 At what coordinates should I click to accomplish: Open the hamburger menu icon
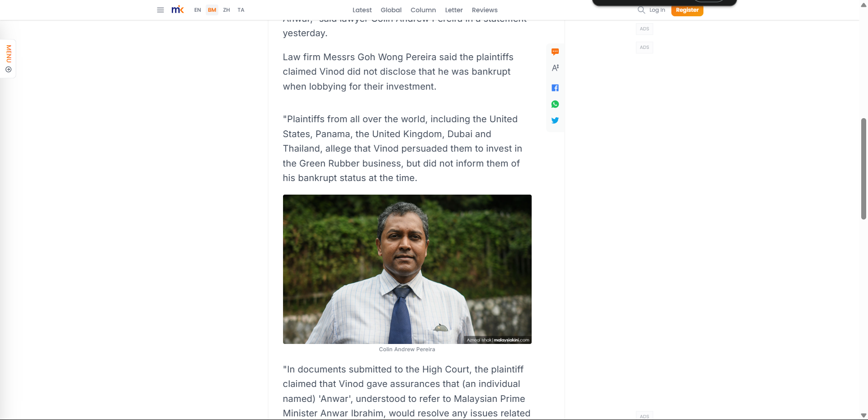point(160,10)
